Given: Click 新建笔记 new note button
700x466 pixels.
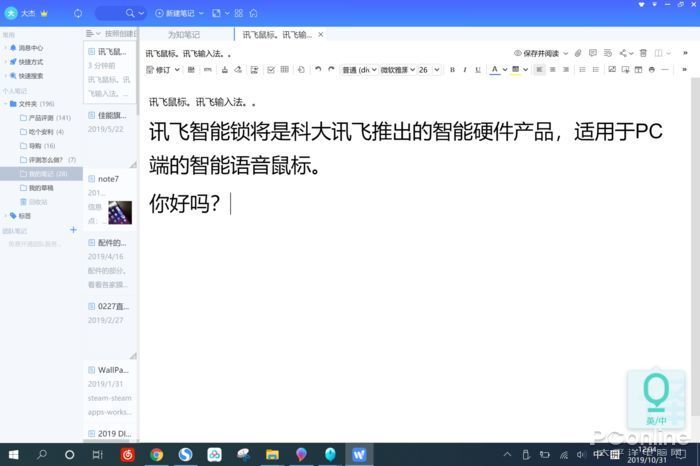Looking at the screenshot, I should click(x=175, y=13).
